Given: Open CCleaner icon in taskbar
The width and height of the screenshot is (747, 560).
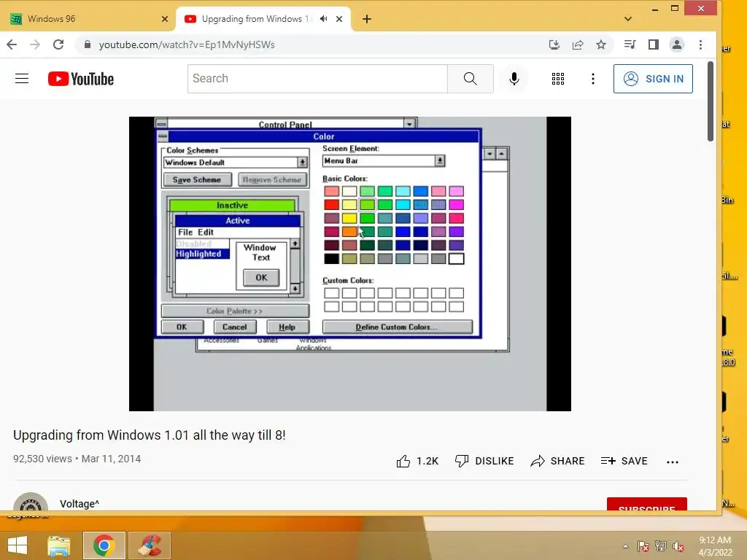Looking at the screenshot, I should (x=150, y=545).
